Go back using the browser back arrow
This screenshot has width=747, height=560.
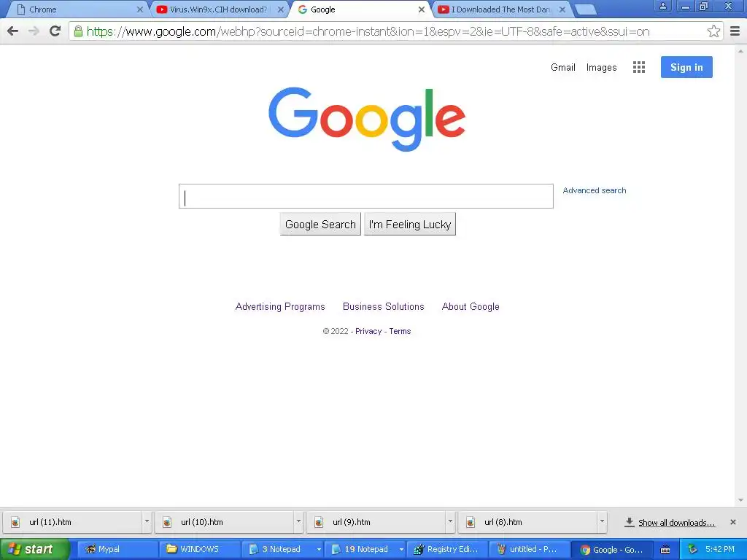coord(13,31)
